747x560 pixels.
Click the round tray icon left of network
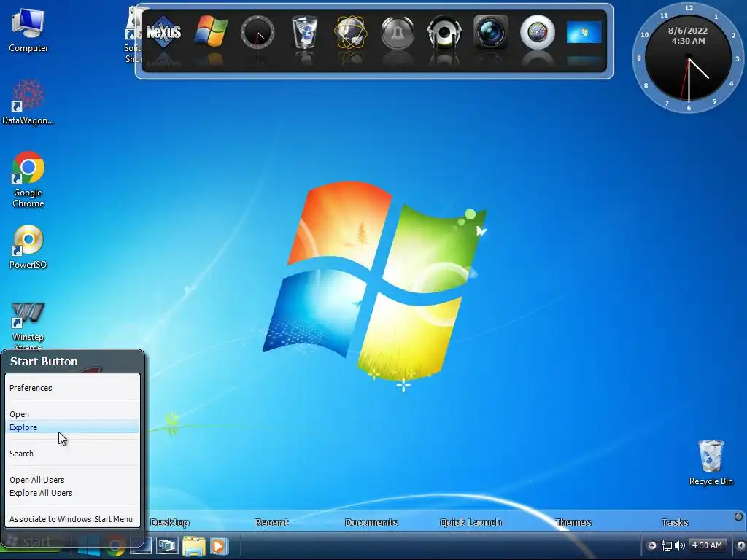coord(651,545)
